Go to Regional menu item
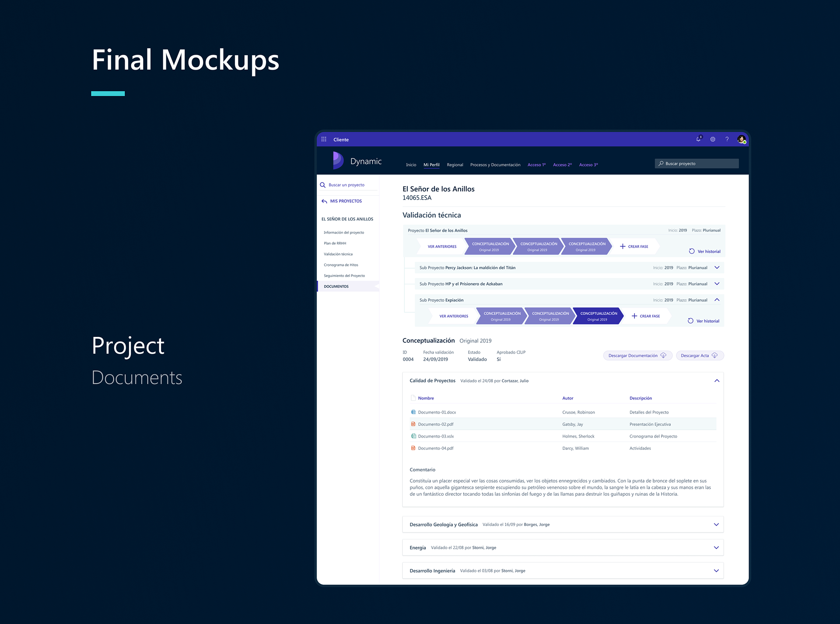This screenshot has width=840, height=624. (x=455, y=165)
